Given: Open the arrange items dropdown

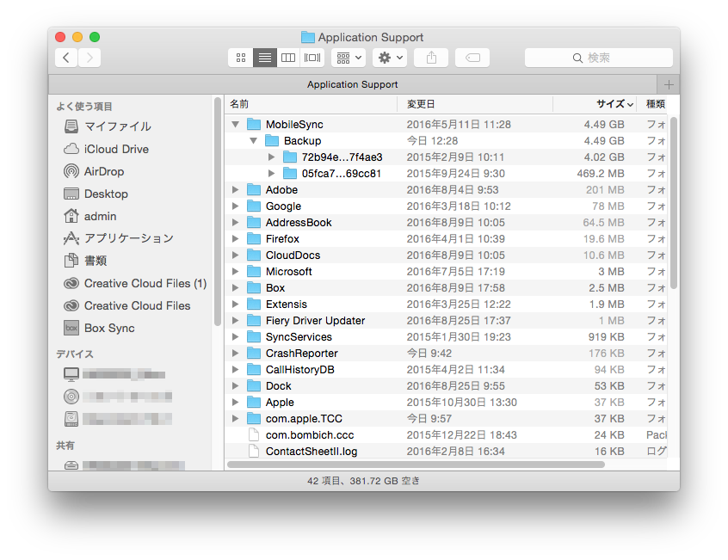Looking at the screenshot, I should click(x=349, y=58).
